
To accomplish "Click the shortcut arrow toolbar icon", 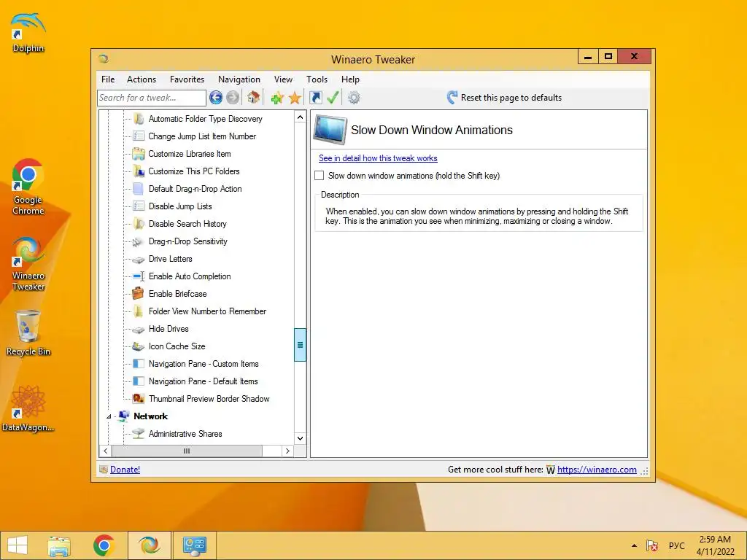I will (315, 98).
